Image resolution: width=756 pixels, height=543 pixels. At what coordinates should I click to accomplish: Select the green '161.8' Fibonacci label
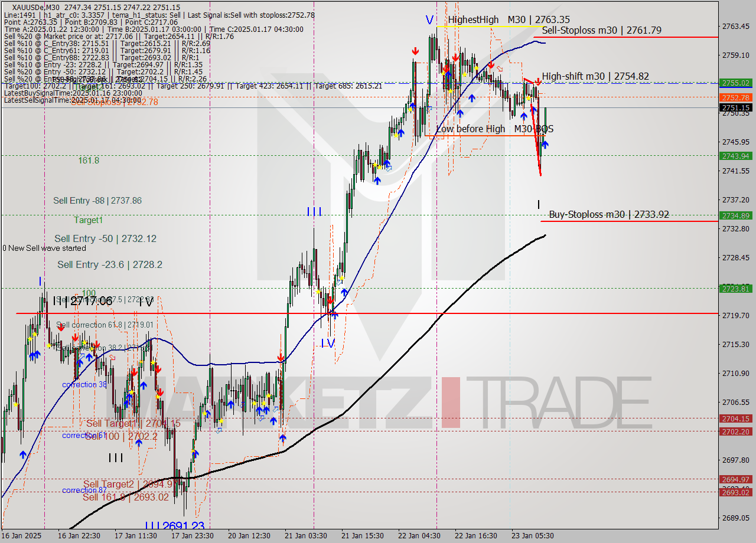tap(89, 160)
